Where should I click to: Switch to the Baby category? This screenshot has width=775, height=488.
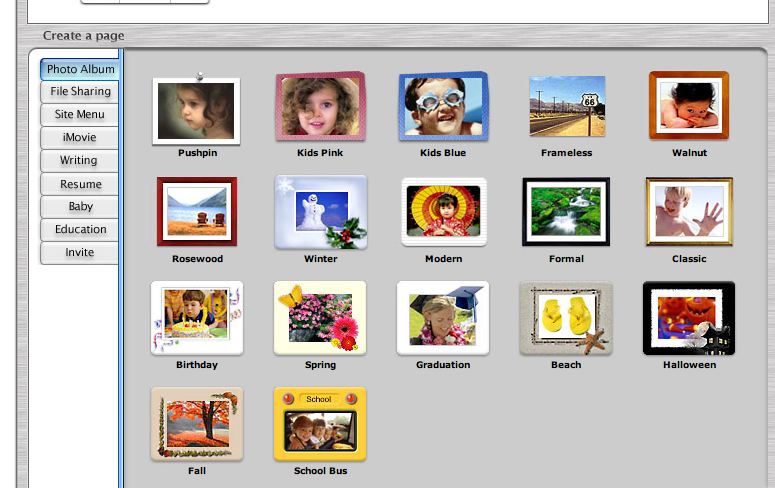pyautogui.click(x=80, y=206)
